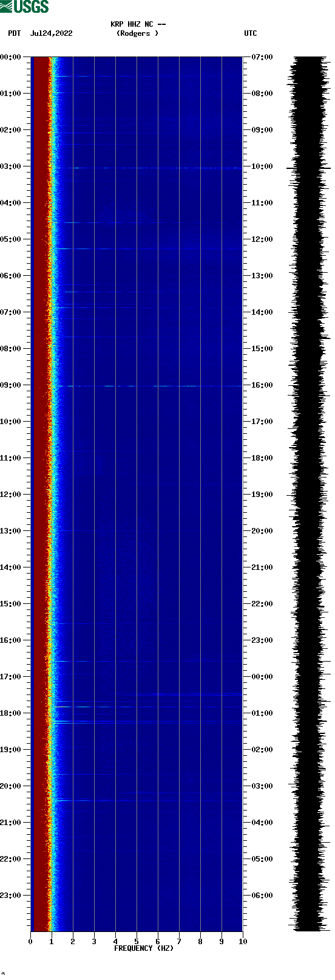The height and width of the screenshot is (980, 335).
Task: Click UTC time label '06:00'
Action: [262, 896]
